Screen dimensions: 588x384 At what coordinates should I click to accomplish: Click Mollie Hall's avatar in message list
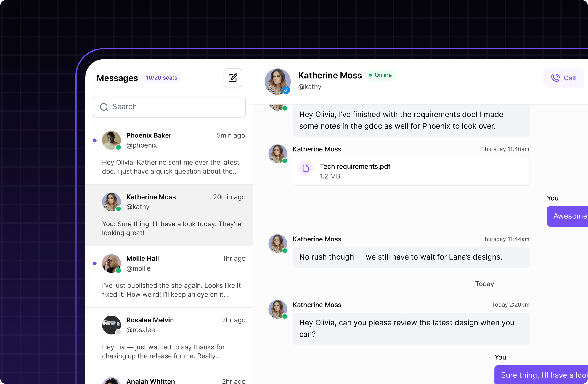pyautogui.click(x=111, y=263)
